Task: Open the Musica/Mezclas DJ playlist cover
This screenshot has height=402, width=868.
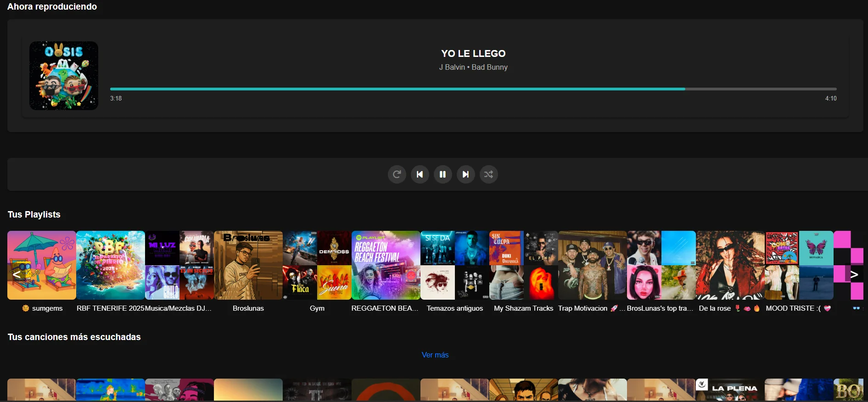Action: 179,265
